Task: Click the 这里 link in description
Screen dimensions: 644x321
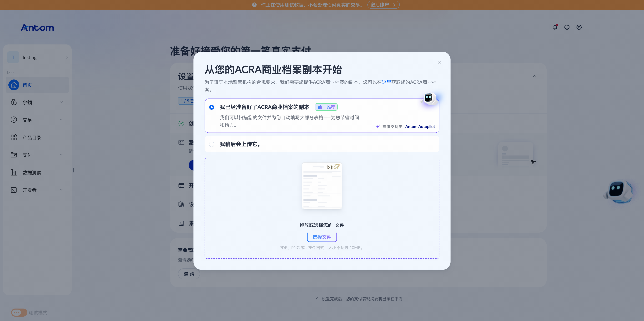Action: pos(386,82)
